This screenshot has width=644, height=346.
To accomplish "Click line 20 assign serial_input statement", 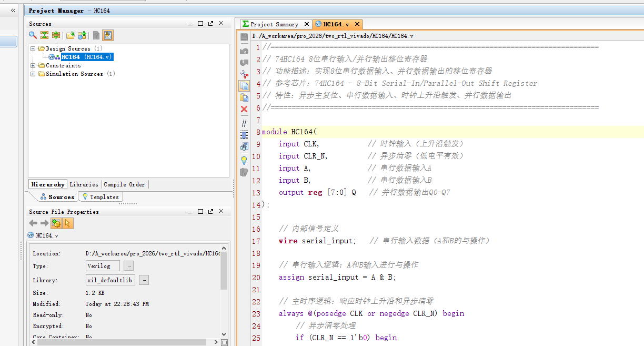I will [337, 277].
